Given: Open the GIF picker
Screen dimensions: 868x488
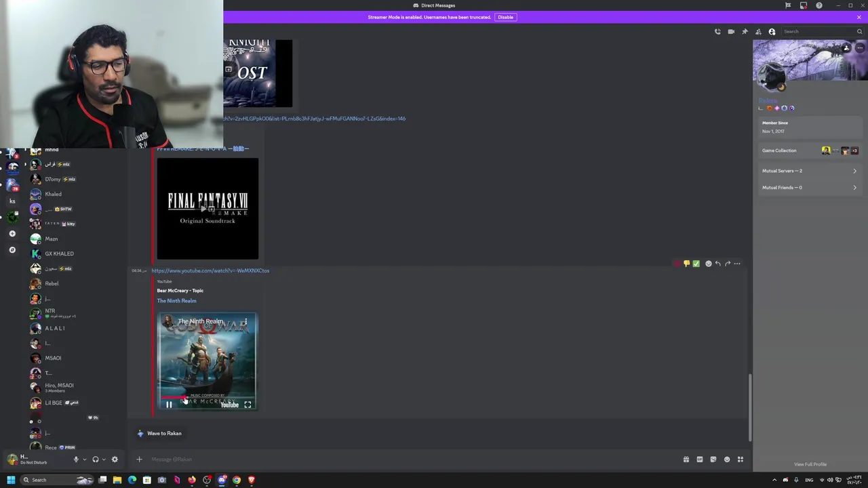Looking at the screenshot, I should point(700,460).
